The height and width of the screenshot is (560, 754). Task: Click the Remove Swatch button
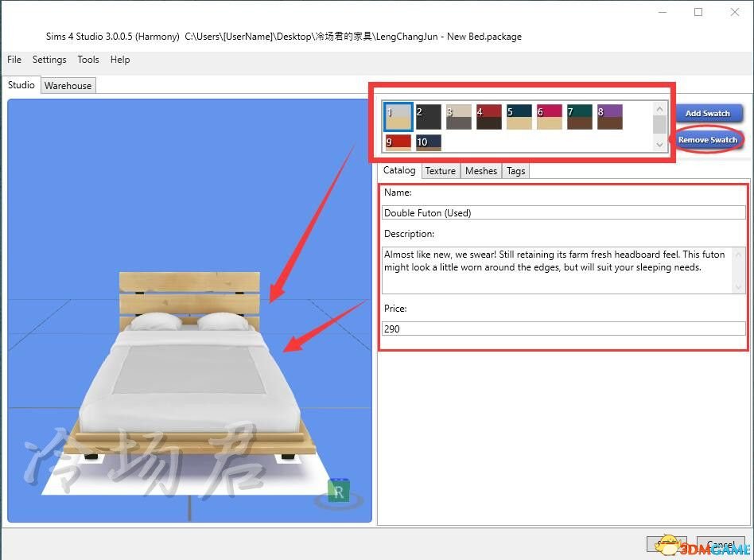coord(707,140)
